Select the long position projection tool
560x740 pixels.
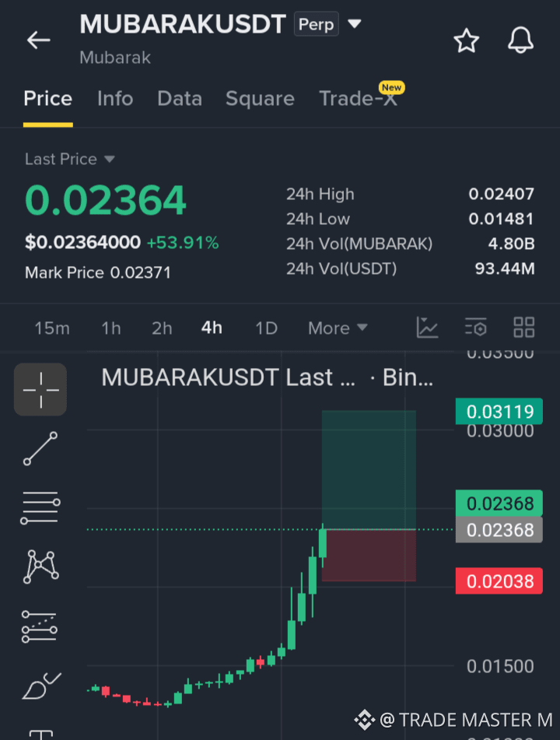tap(40, 626)
